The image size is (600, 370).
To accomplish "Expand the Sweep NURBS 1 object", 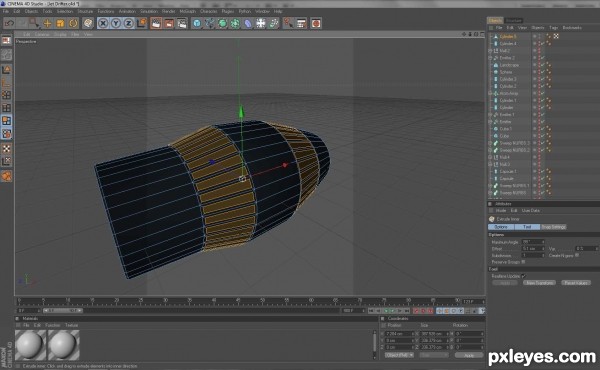I will (x=490, y=186).
